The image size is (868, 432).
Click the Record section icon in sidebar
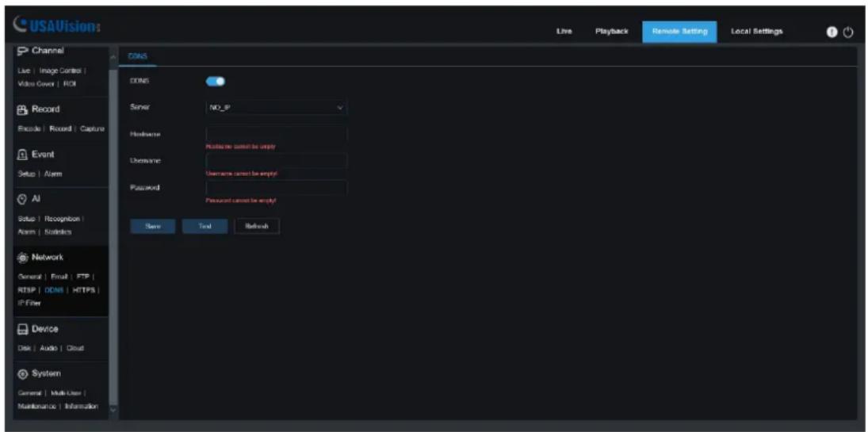point(21,109)
